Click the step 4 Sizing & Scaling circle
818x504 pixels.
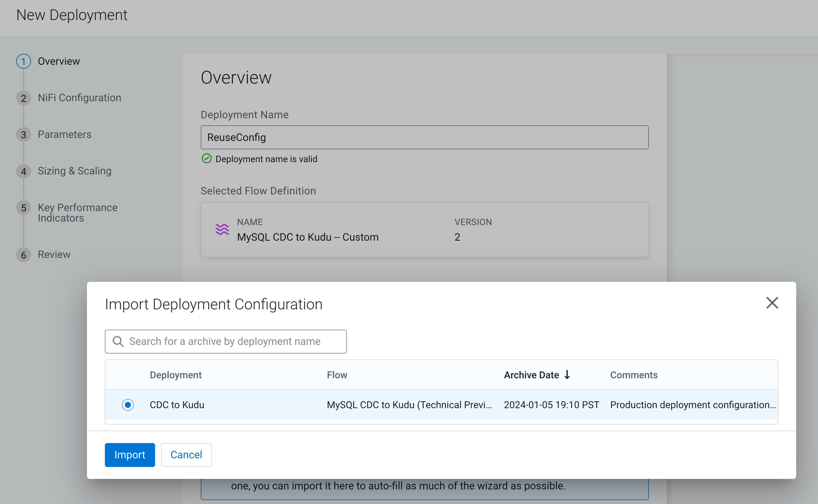coord(23,171)
